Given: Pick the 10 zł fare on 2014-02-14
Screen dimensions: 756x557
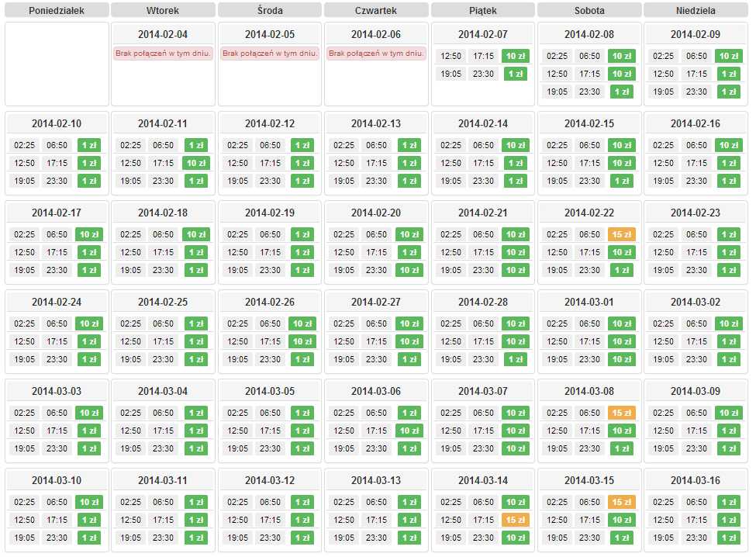Looking at the screenshot, I should (x=515, y=145).
